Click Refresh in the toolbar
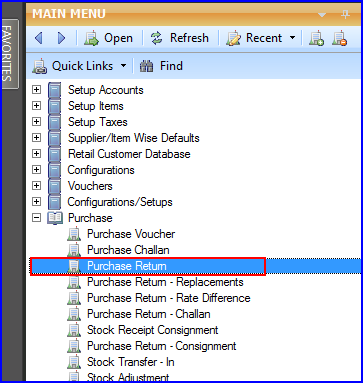Screen dimensions: 363x383 click(179, 38)
